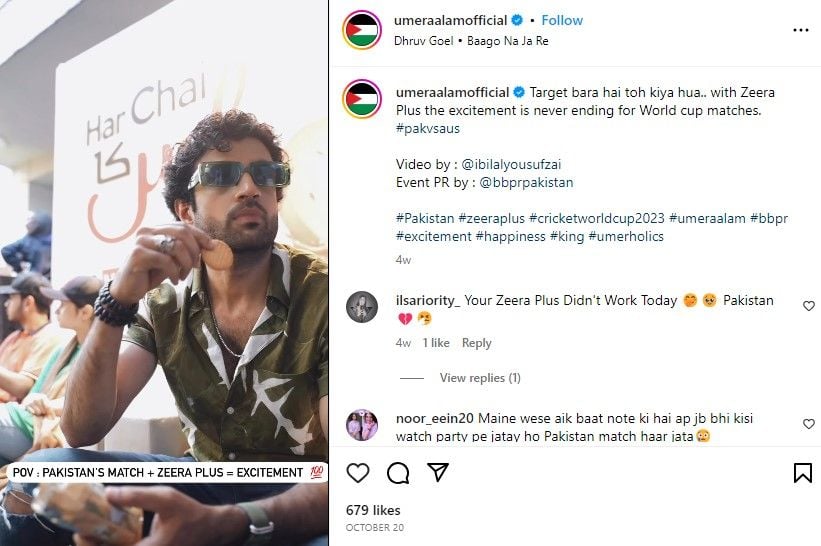
Task: Open the comment bubble icon
Action: click(398, 472)
